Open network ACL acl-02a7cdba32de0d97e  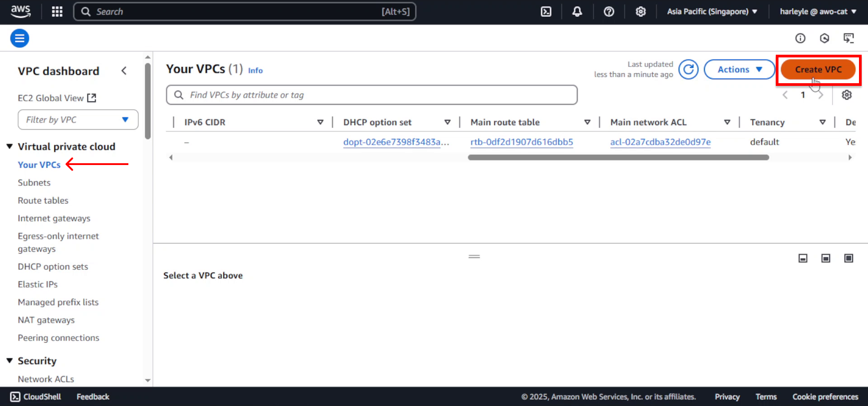click(660, 142)
